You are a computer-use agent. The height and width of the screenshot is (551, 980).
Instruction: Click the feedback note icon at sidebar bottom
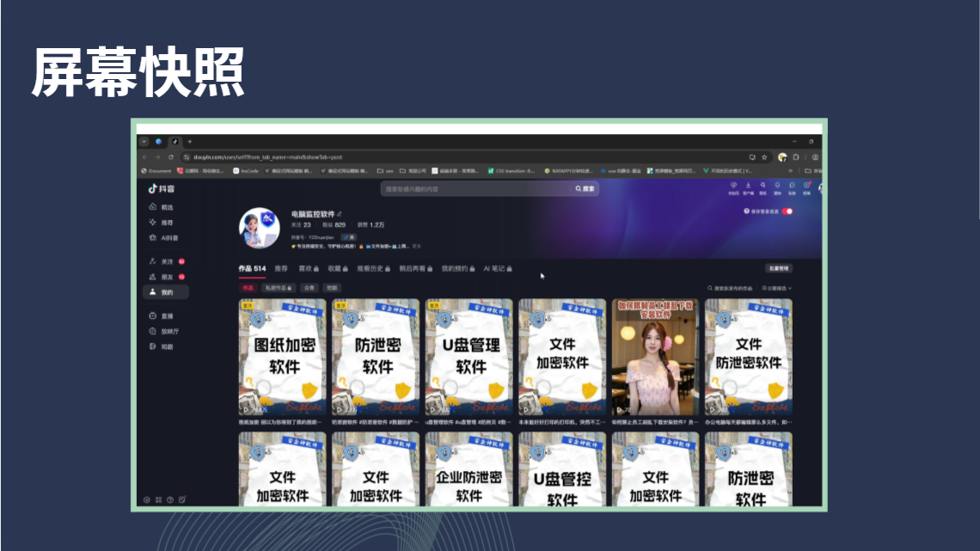182,499
